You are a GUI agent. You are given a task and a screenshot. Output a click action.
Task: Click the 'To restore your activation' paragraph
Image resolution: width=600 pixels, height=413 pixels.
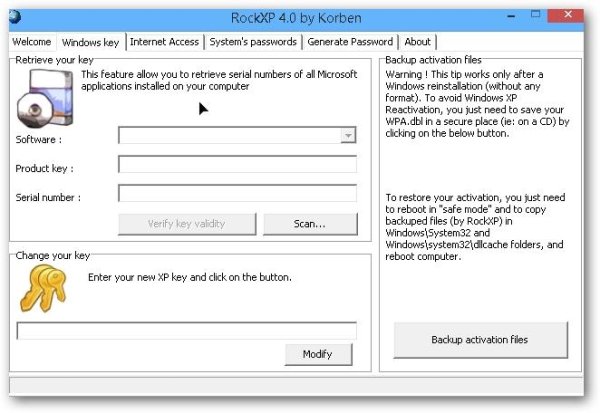point(475,227)
